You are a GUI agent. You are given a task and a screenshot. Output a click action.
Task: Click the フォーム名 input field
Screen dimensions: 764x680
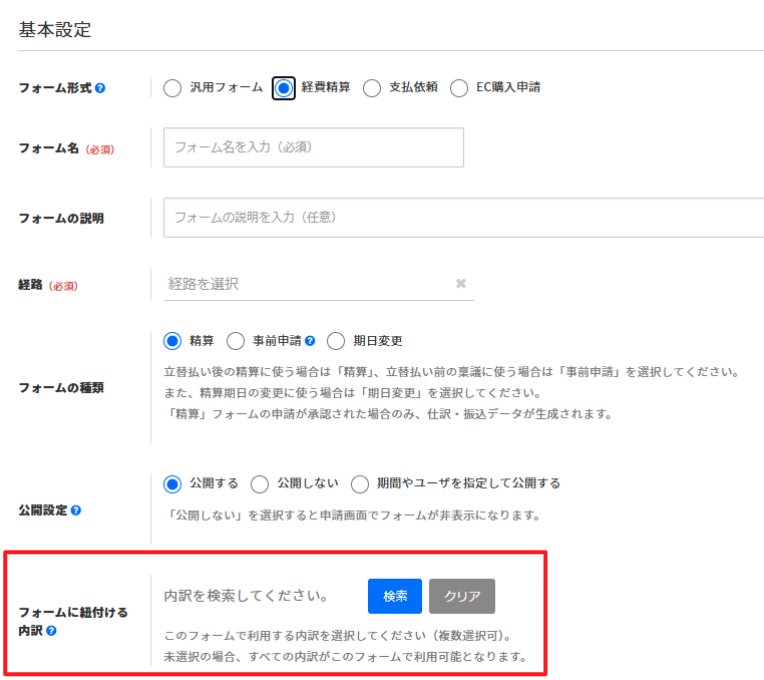click(313, 147)
